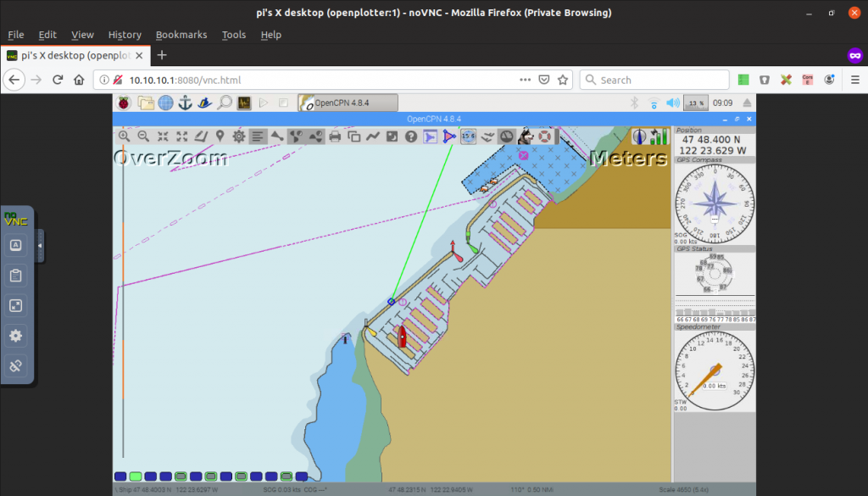Viewport: 868px width, 496px height.
Task: Open the Wi-Fi network tray icon
Action: click(654, 103)
